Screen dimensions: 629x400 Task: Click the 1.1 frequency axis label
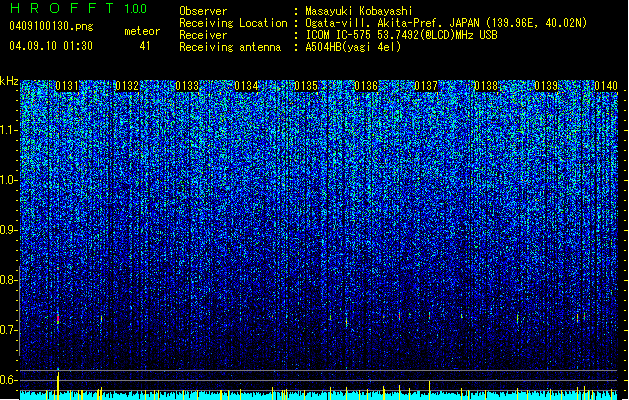(9, 130)
